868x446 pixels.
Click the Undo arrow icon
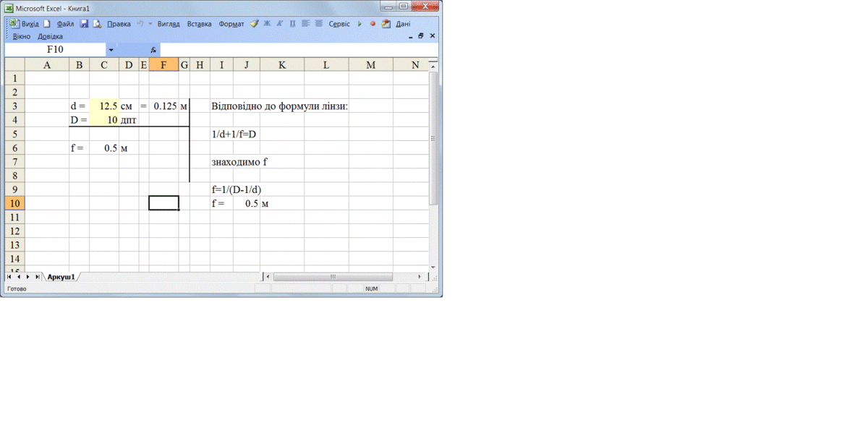[140, 24]
